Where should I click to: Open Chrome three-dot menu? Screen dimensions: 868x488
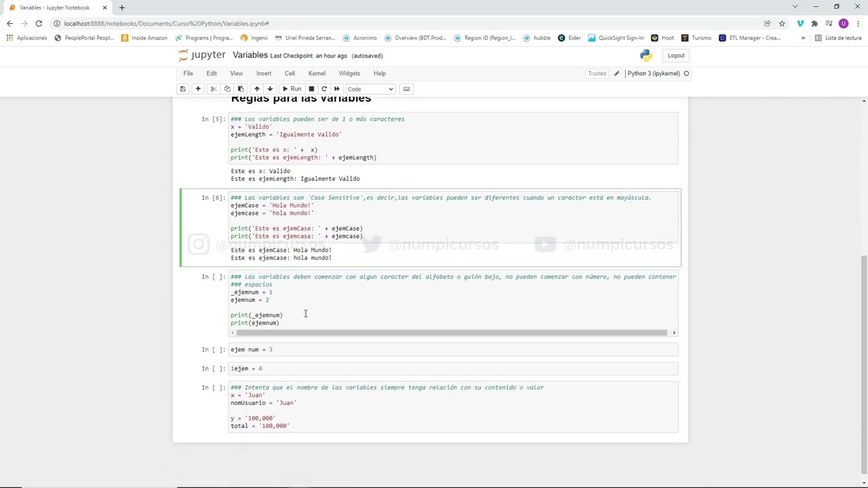[858, 23]
